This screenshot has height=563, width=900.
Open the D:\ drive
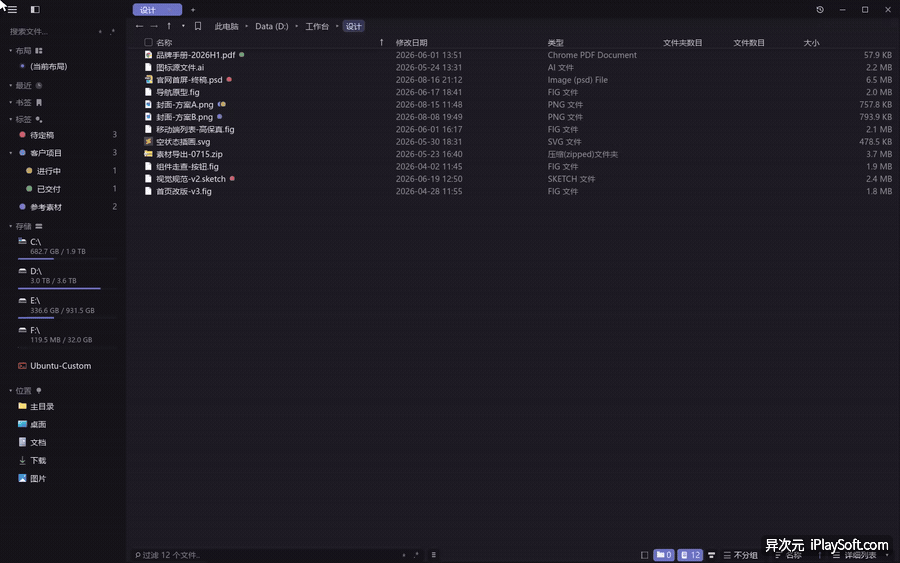click(x=67, y=276)
